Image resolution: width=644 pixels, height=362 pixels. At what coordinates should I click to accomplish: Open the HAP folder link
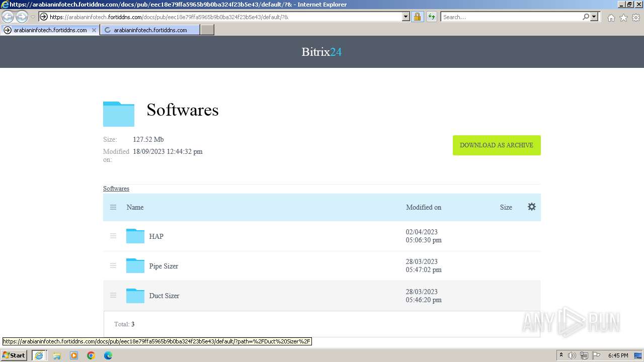(x=156, y=236)
